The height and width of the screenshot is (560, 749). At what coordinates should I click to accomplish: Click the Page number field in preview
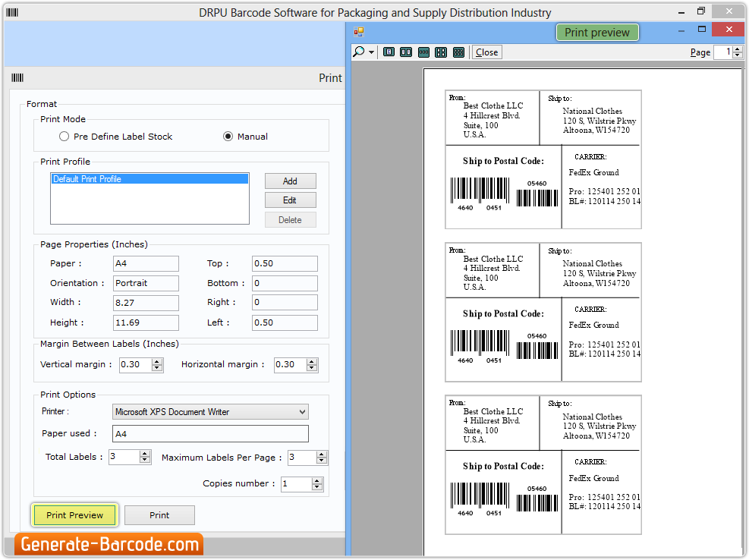click(723, 52)
